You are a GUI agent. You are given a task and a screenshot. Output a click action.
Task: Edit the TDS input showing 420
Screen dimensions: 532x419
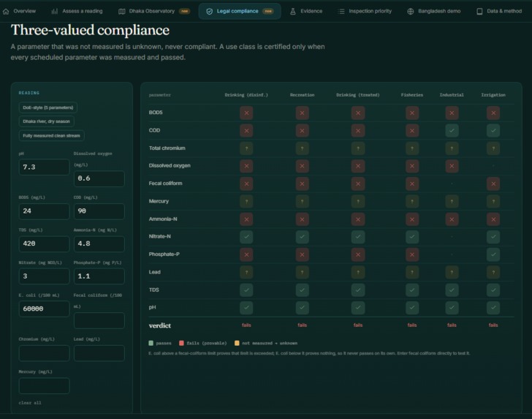44,244
